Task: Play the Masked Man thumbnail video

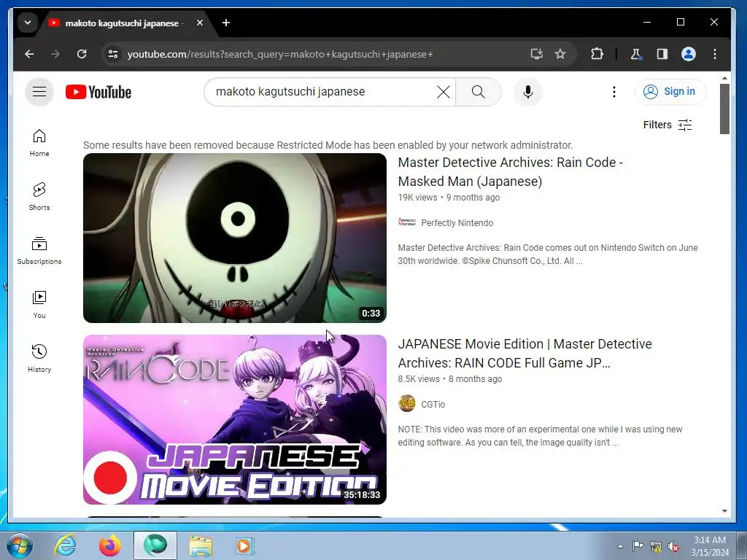Action: 234,238
